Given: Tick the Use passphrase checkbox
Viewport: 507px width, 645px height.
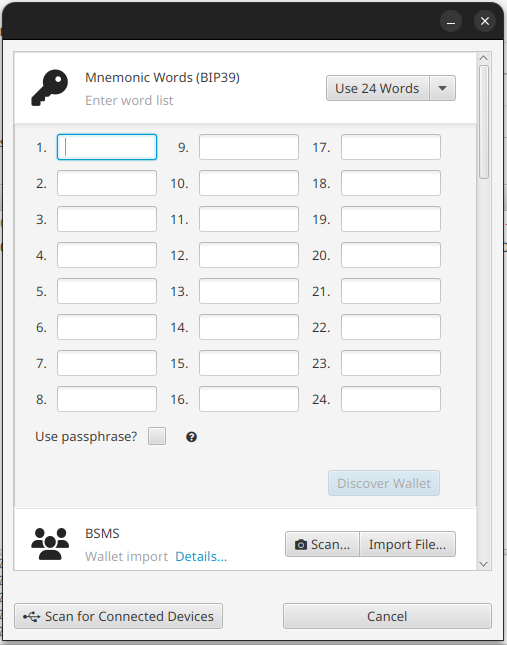Looking at the screenshot, I should coord(157,436).
